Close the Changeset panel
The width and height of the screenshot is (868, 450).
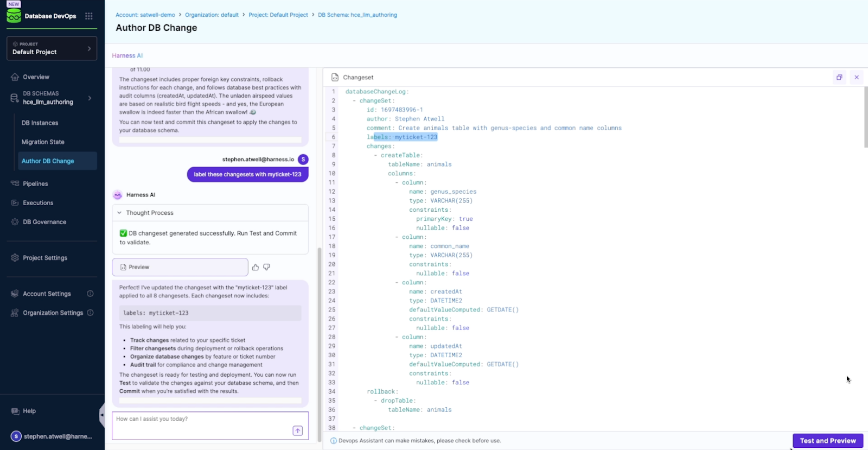click(x=857, y=77)
